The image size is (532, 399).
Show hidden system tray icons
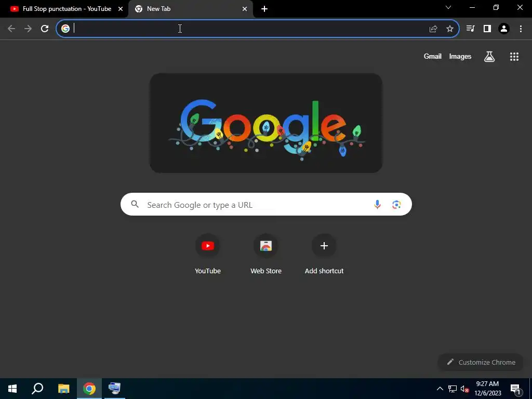(440, 389)
